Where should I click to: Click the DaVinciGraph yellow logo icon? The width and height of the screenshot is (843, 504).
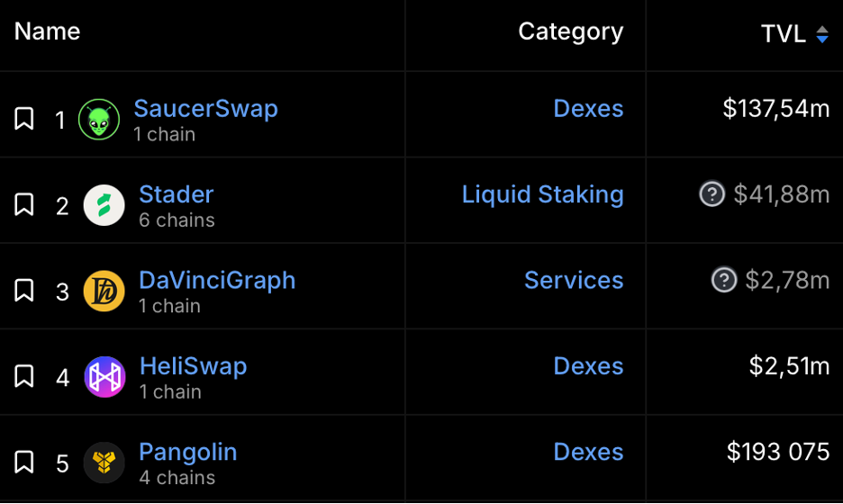(104, 292)
